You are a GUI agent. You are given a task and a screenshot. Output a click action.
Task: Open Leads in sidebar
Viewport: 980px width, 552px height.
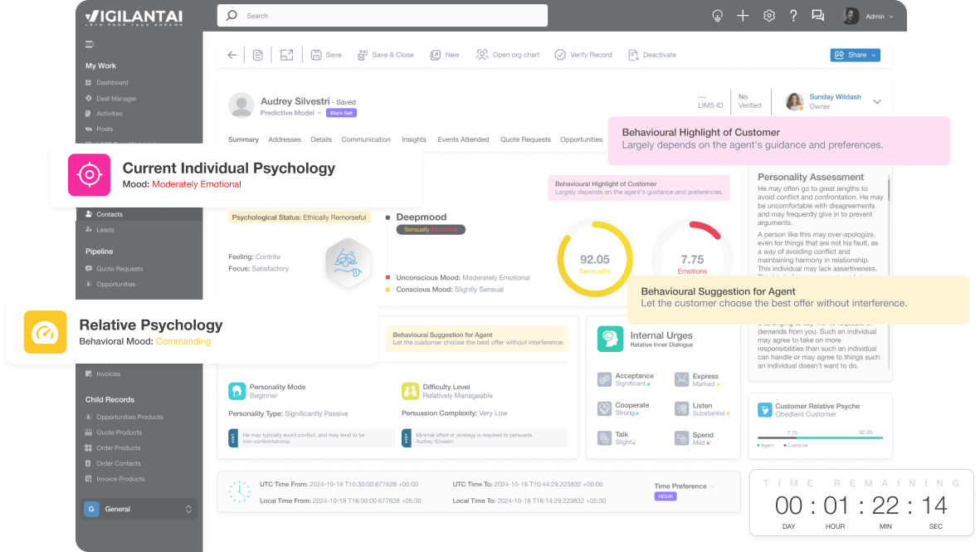[100, 230]
